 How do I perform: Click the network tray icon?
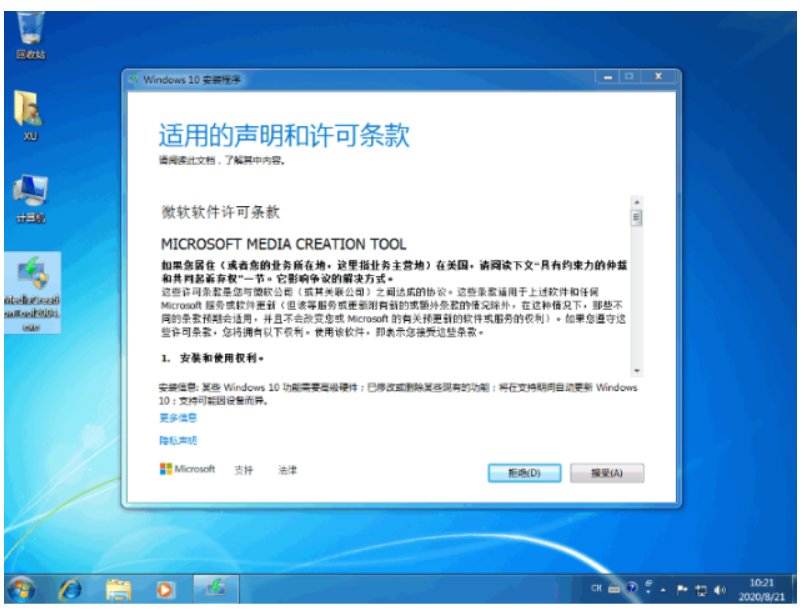(x=702, y=590)
